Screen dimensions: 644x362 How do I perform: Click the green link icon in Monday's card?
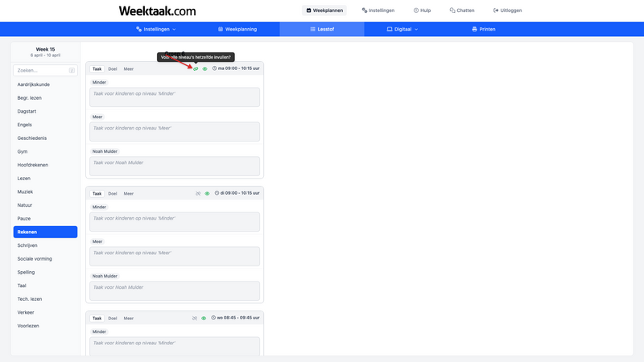tap(196, 69)
